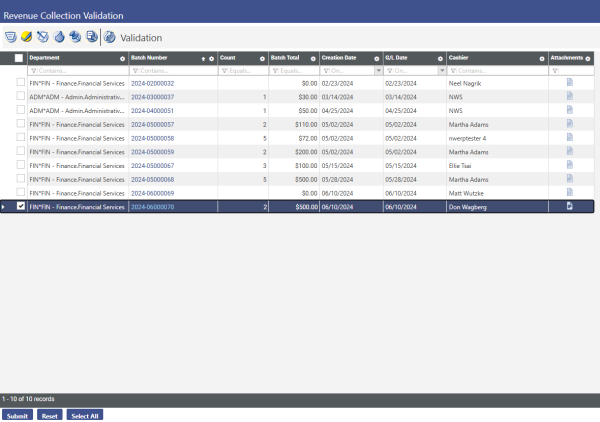Open the G/L Date filter dropdown
600x422 pixels.
[442, 70]
